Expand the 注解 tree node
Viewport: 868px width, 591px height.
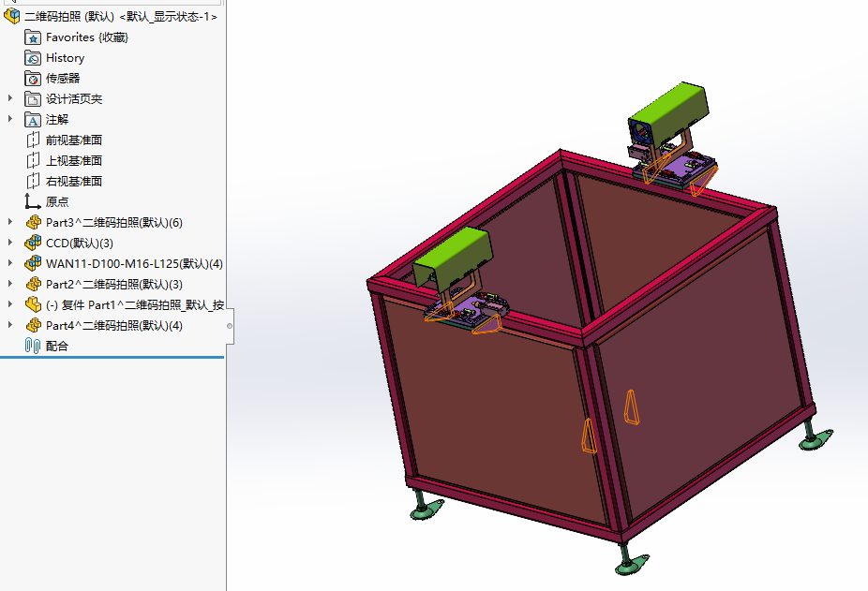click(x=10, y=118)
